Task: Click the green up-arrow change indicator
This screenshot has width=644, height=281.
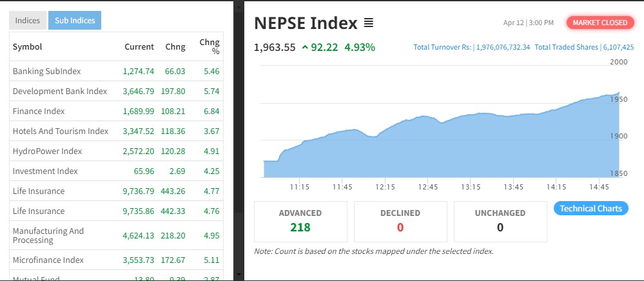Action: pos(304,47)
